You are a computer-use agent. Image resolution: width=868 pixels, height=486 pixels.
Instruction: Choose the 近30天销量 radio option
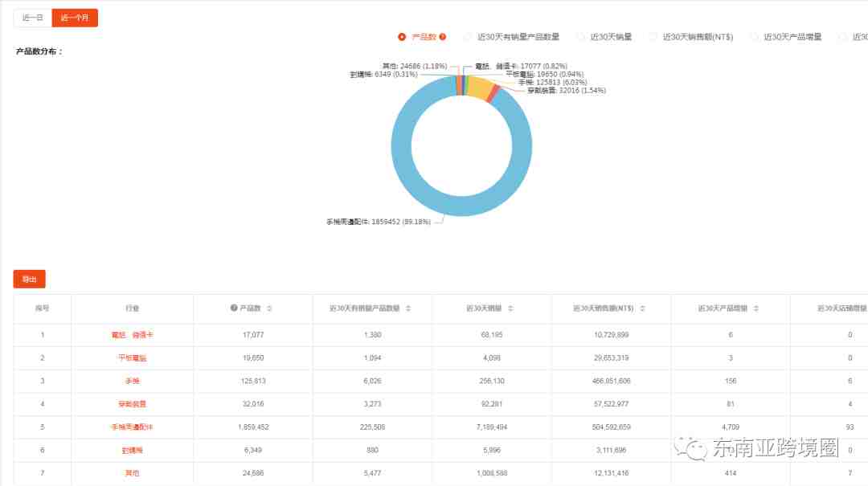click(581, 37)
